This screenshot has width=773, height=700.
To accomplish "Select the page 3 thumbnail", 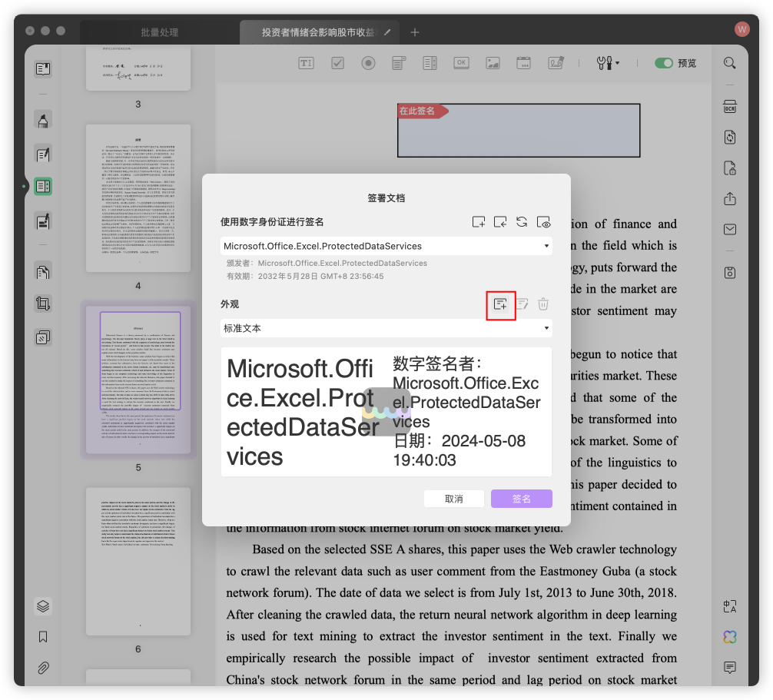I will [x=138, y=69].
